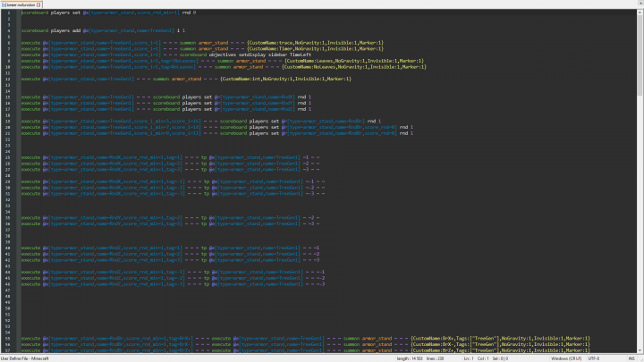Click the scroll down arrow of the vertical scrollbar
Image resolution: width=644 pixels, height=362 pixels.
[640, 351]
